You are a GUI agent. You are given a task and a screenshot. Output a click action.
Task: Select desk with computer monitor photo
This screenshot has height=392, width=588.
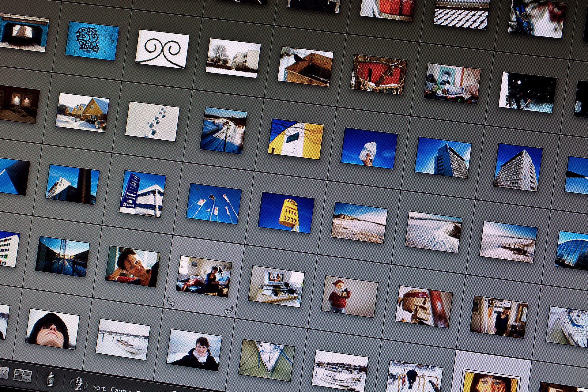coord(276,287)
